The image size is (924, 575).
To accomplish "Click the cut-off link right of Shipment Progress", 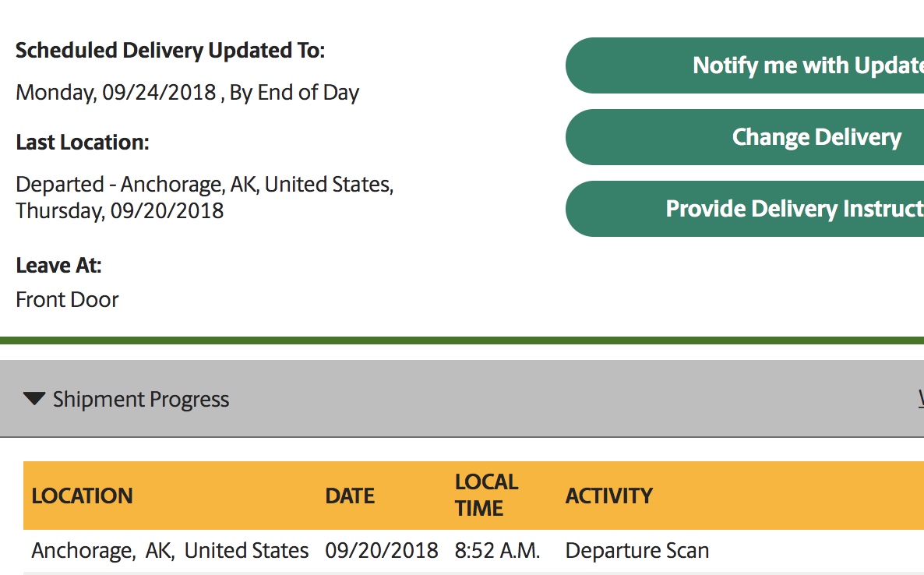I will coord(920,400).
